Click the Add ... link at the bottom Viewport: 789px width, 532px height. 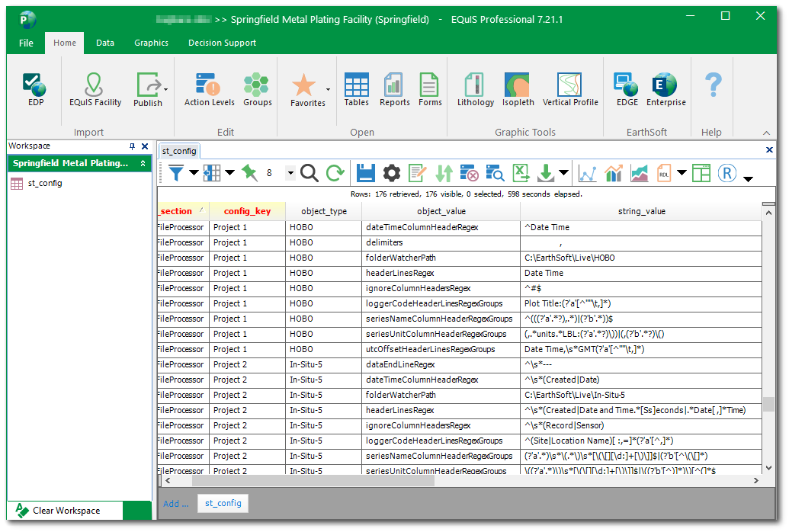tap(176, 503)
